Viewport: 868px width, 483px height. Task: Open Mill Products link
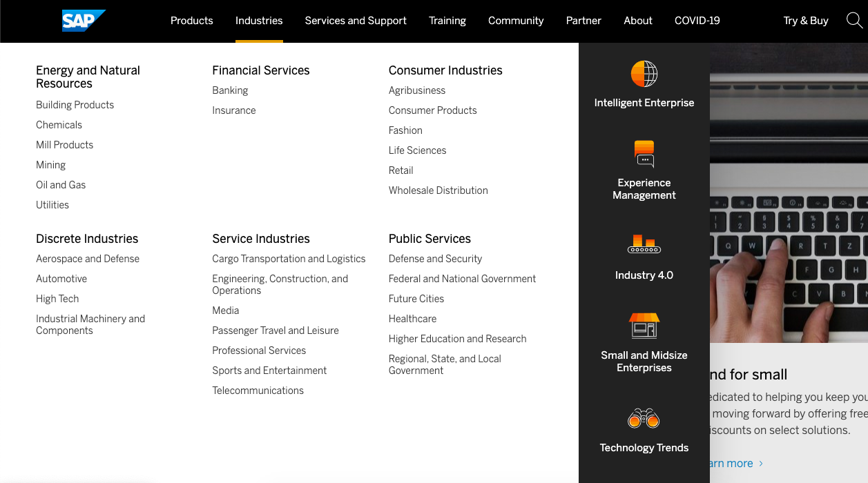(64, 145)
